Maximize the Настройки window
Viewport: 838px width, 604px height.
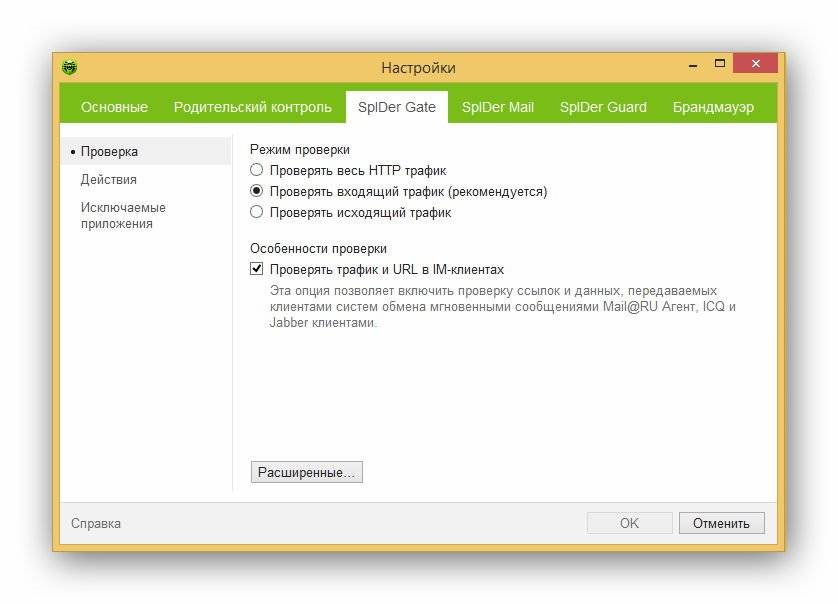click(720, 64)
